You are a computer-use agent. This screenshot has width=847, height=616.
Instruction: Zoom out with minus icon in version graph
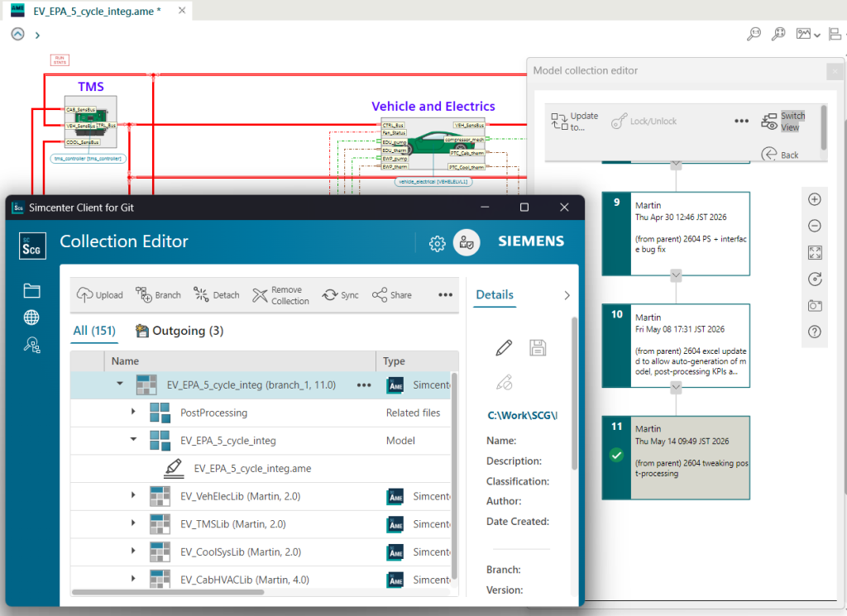[x=815, y=226]
